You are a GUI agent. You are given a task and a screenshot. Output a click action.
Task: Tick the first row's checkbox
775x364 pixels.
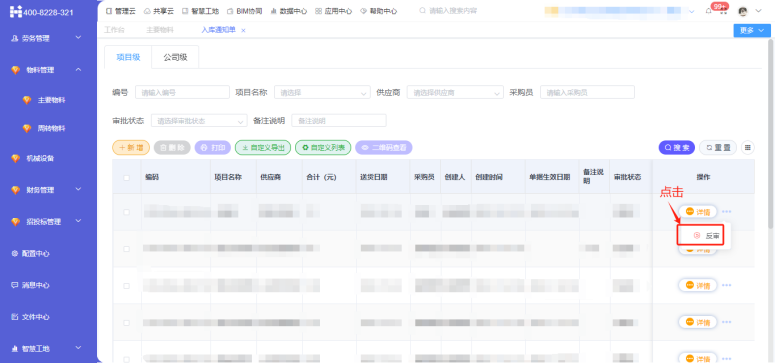tap(127, 212)
